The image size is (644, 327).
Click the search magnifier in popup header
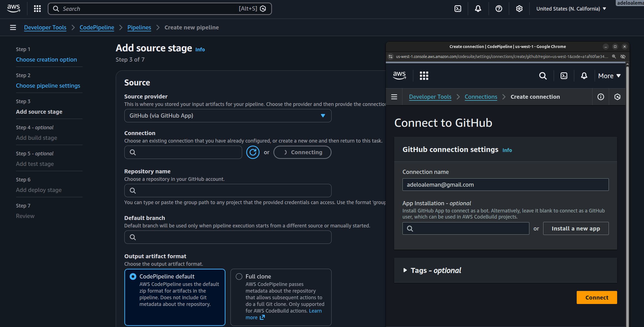[543, 76]
